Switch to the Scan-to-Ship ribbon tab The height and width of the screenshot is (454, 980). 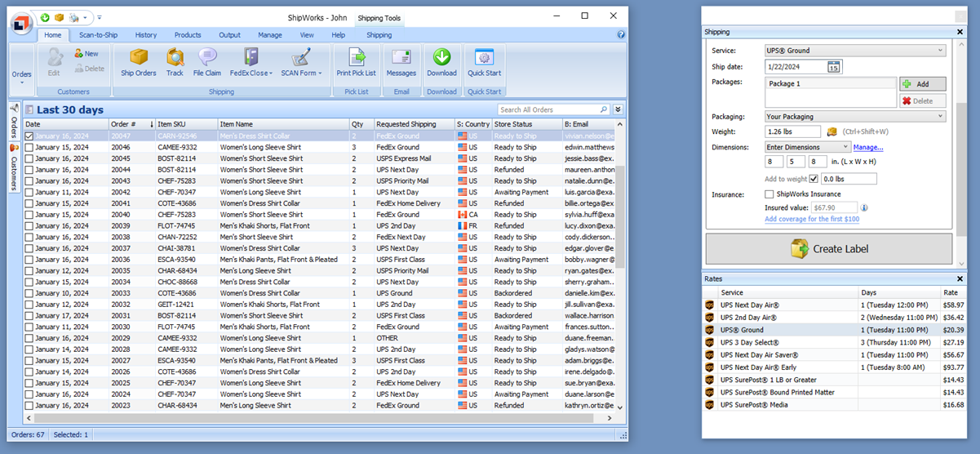click(98, 35)
